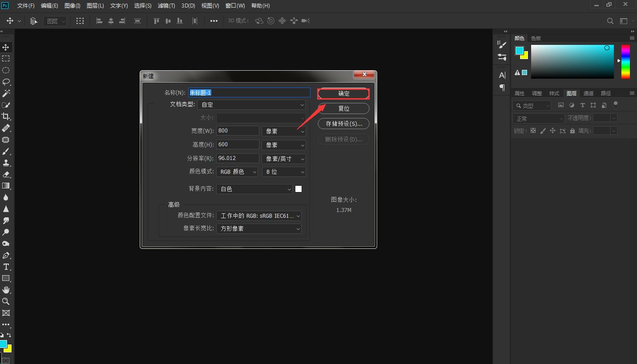The image size is (637, 364).
Task: Select the Magic Wand tool
Action: (x=6, y=93)
